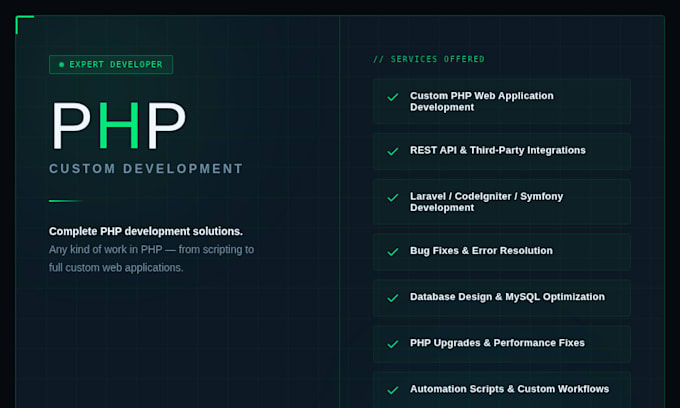Click checkmark beside Automation Scripts & Custom Workflows

tap(393, 390)
